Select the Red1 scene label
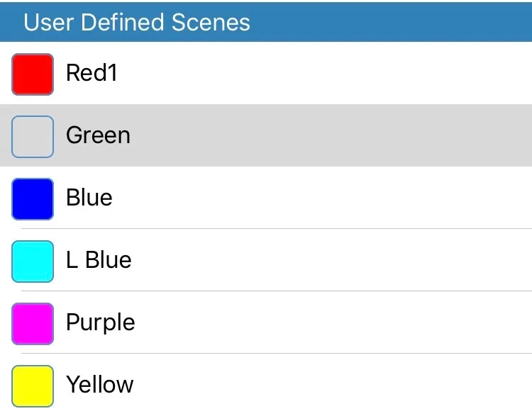 pyautogui.click(x=92, y=73)
